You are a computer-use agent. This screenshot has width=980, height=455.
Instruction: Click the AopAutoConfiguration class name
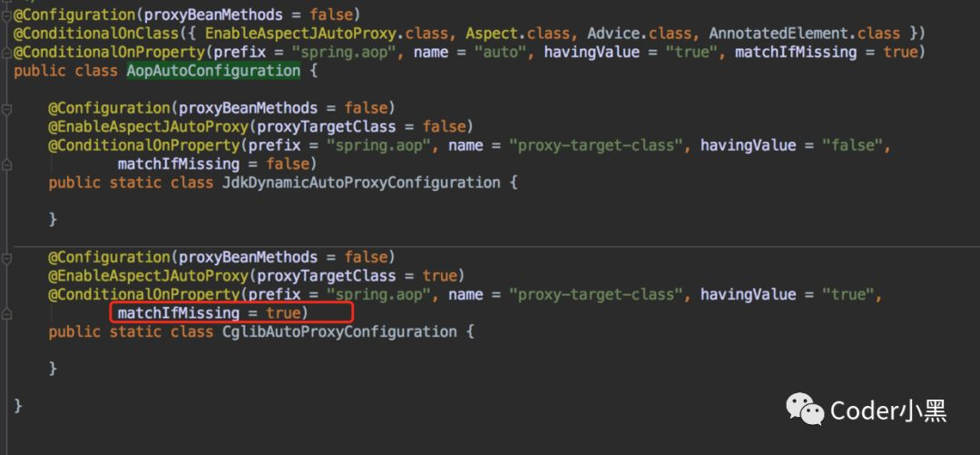[x=214, y=71]
